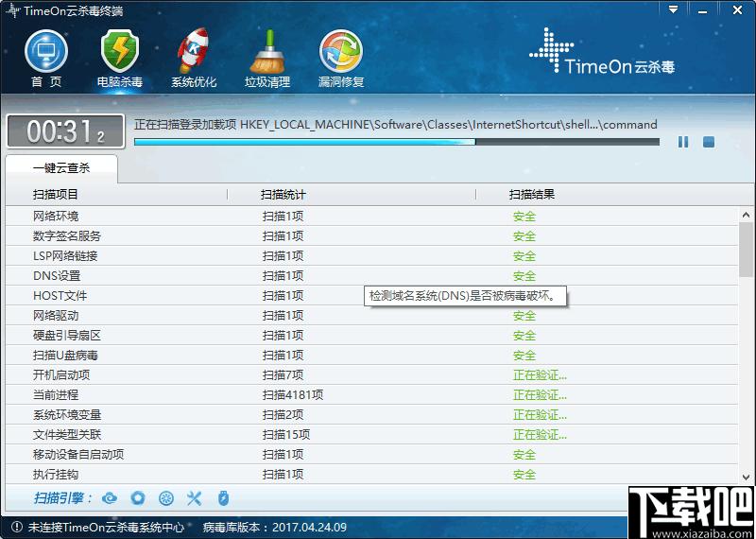Stop the running scan
756x539 pixels.
click(x=708, y=142)
